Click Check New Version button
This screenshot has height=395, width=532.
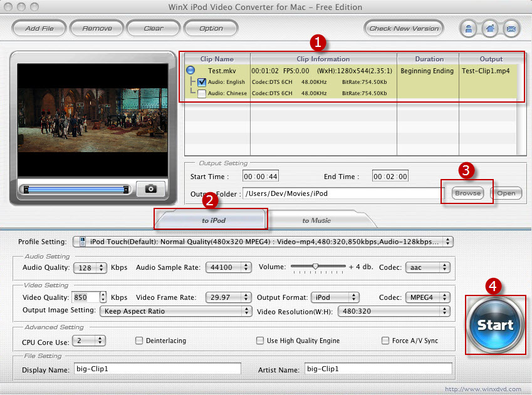tap(404, 28)
